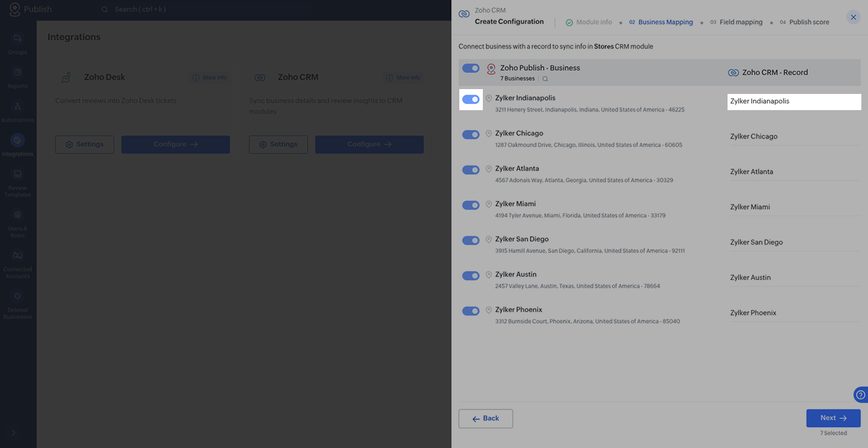Viewport: 868px width, 448px height.
Task: Click the Next button
Action: click(x=833, y=418)
